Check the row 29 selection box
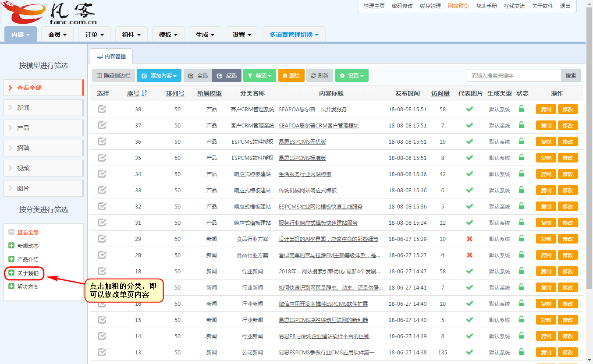This screenshot has width=593, height=364. point(102,239)
